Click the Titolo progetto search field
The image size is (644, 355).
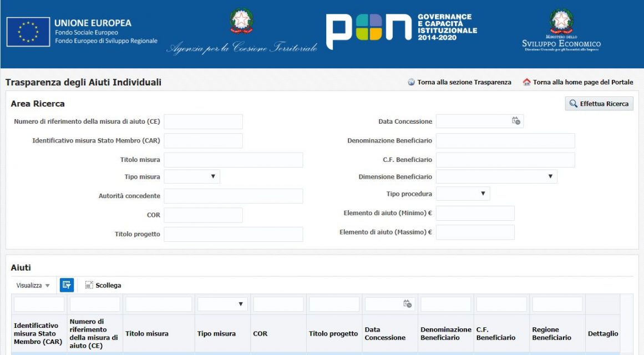(x=234, y=234)
